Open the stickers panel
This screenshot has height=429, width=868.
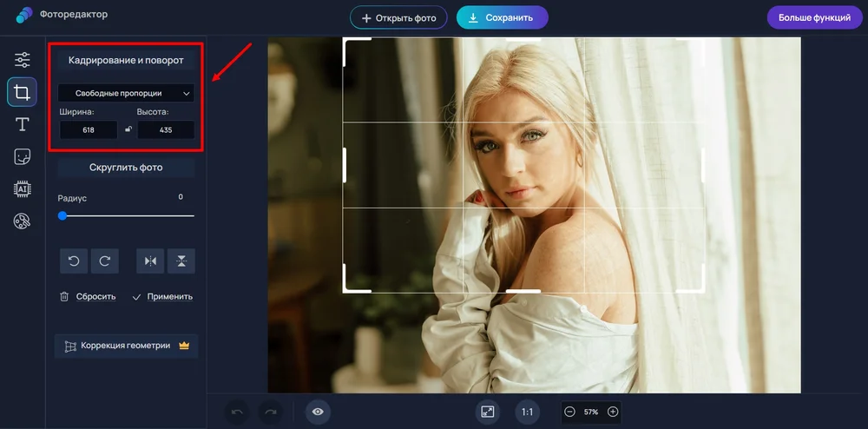(22, 156)
